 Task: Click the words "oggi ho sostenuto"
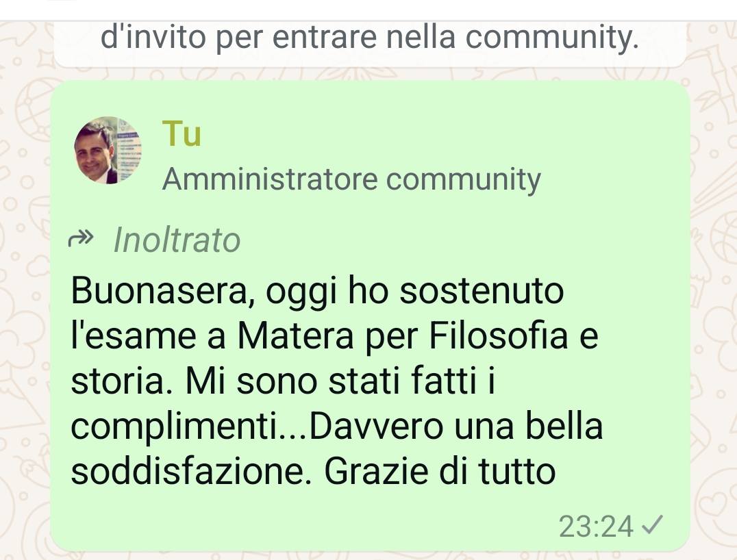(x=414, y=291)
